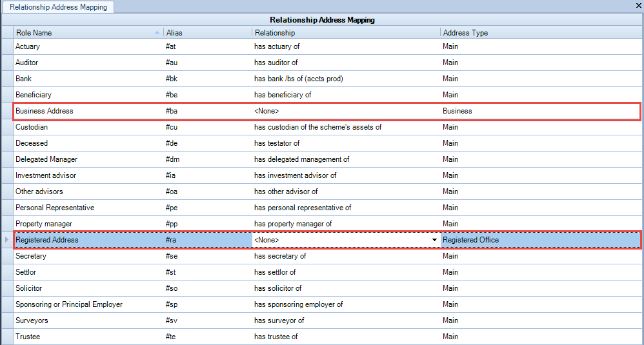Select the row indicator for Registered Address
The width and height of the screenshot is (644, 345).
point(7,240)
